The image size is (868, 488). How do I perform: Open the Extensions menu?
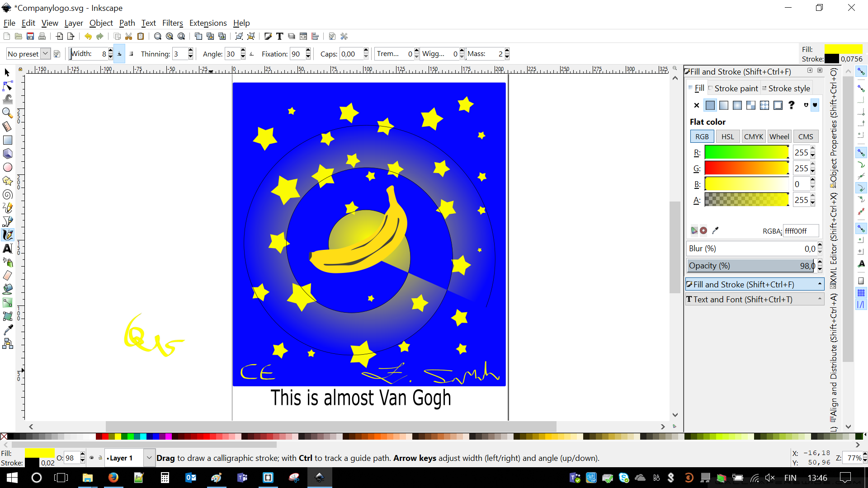[208, 23]
